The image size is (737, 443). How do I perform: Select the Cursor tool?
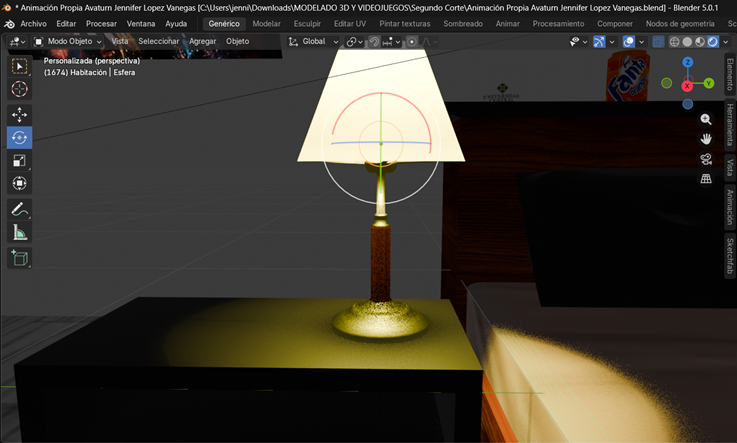(x=19, y=89)
